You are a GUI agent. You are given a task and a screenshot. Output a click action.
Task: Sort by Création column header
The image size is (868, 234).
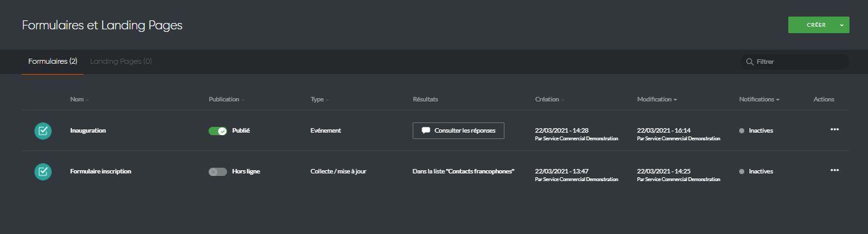tap(549, 99)
